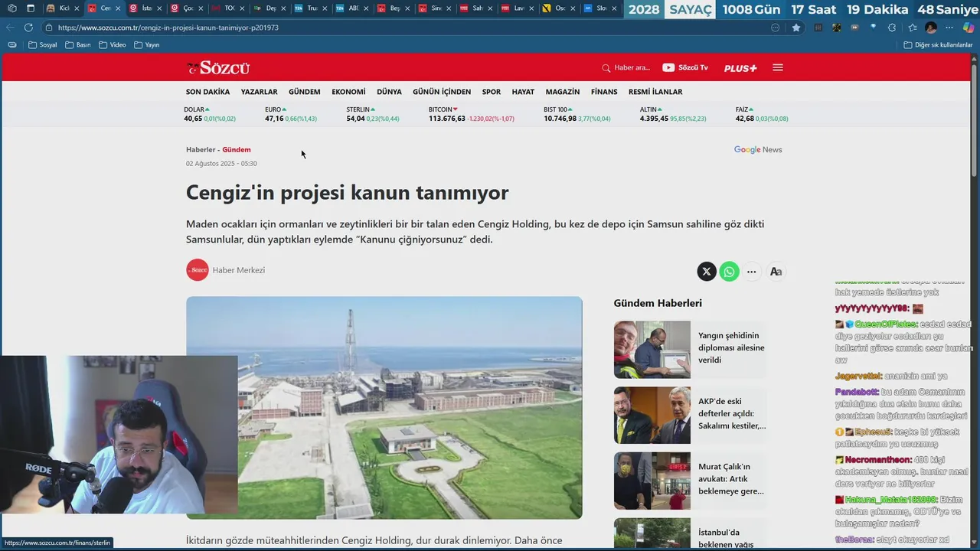980x551 pixels.
Task: Open DÜNYA navigation item
Action: 389,92
